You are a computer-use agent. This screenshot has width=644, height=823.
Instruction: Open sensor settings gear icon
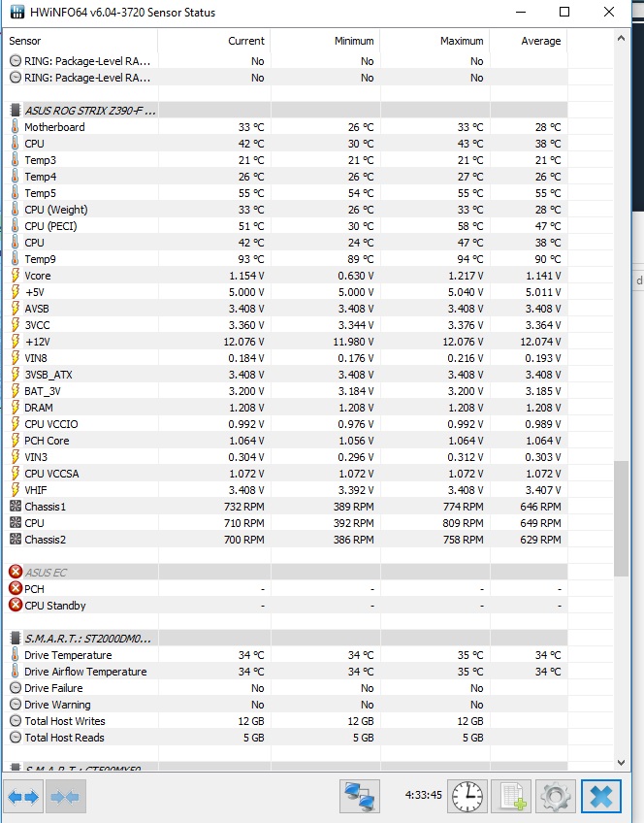click(x=556, y=796)
